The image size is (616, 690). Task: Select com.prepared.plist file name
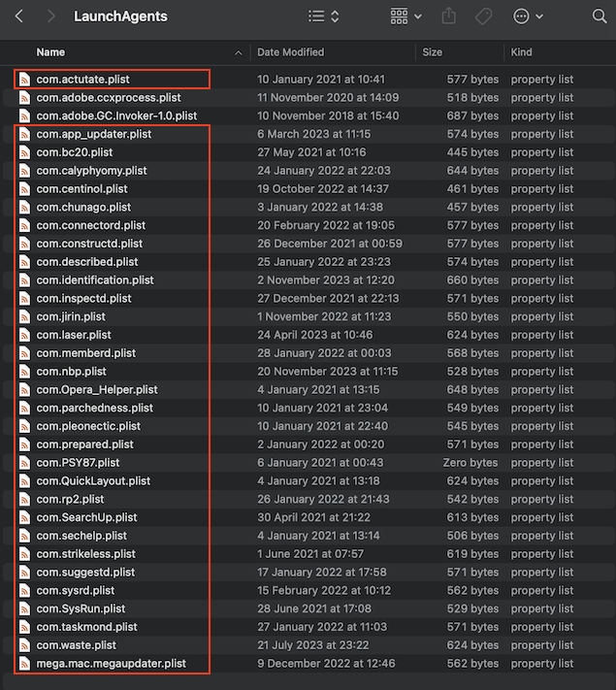(x=85, y=444)
